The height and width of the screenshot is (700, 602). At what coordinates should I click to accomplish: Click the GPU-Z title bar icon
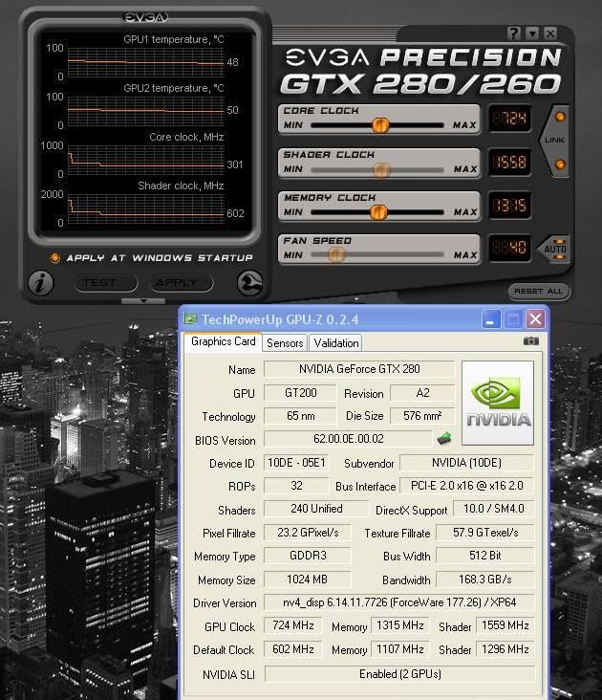191,318
